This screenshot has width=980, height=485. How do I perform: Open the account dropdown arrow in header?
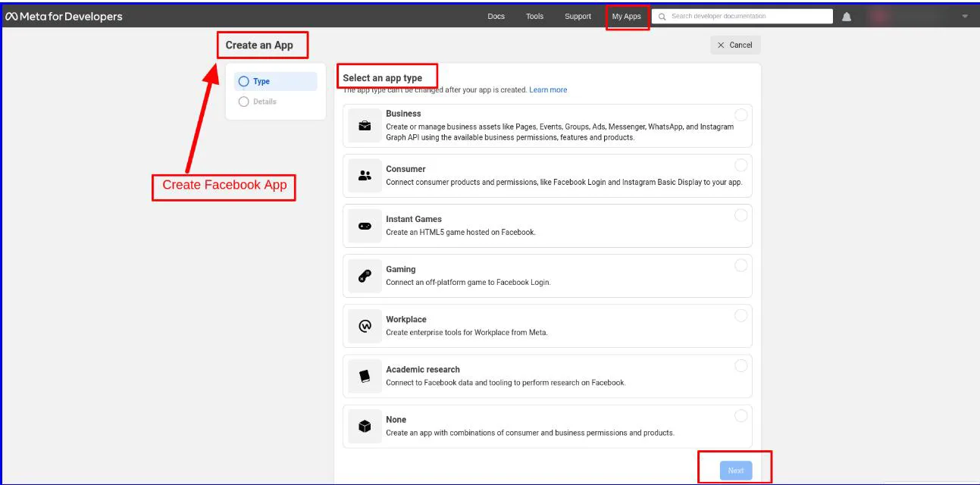click(965, 17)
